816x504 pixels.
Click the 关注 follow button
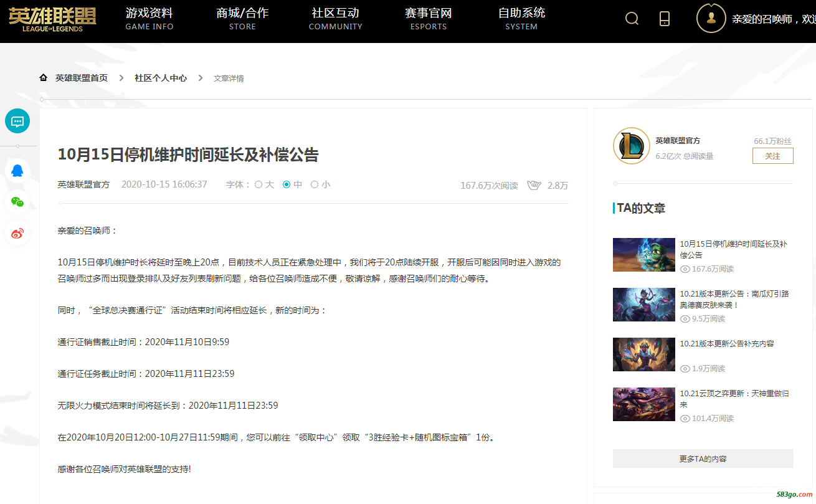pos(772,156)
